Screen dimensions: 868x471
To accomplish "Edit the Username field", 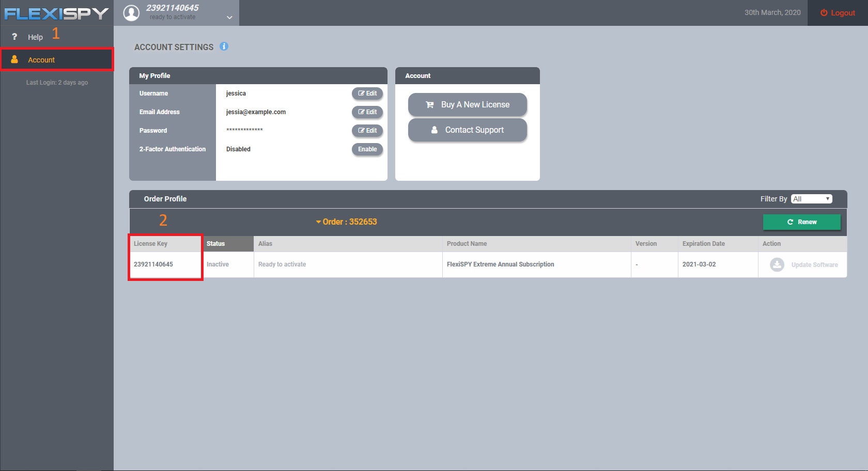I will tap(367, 93).
